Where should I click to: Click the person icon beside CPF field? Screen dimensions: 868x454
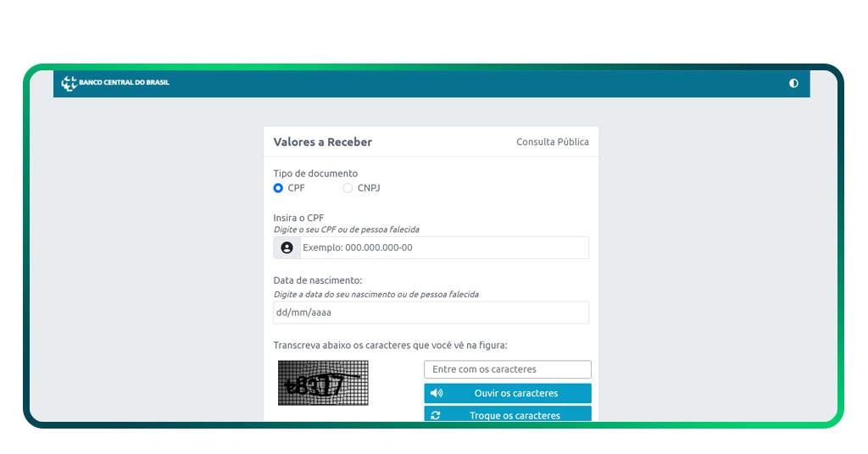(287, 247)
